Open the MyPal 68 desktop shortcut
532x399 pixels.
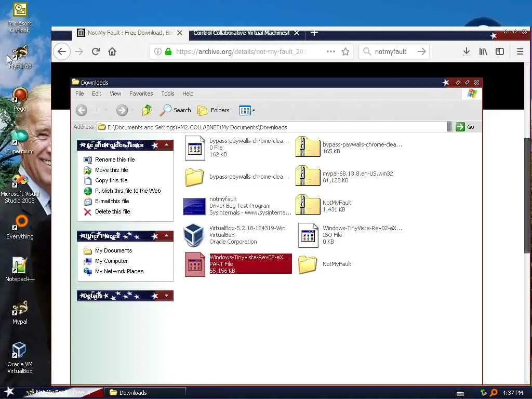(x=20, y=57)
